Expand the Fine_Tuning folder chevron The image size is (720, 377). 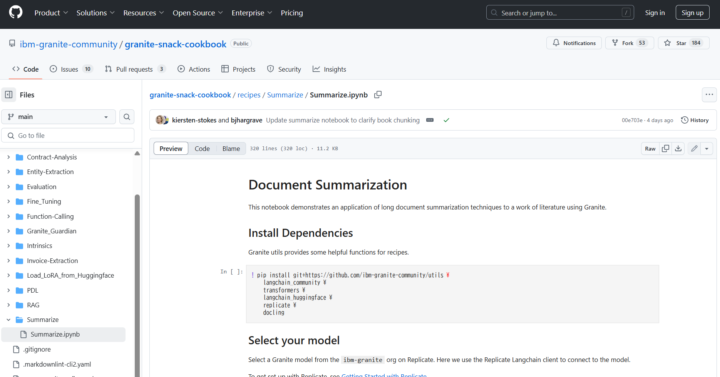[8, 201]
